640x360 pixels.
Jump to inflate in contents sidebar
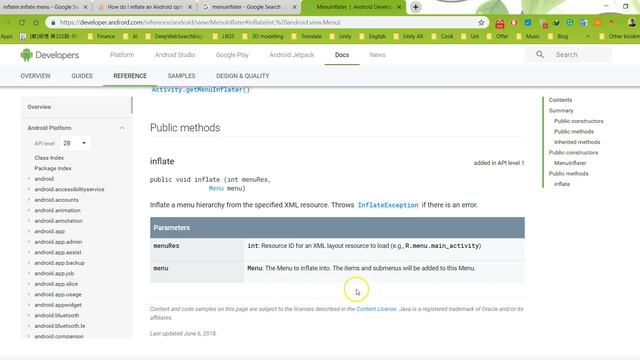(x=562, y=184)
